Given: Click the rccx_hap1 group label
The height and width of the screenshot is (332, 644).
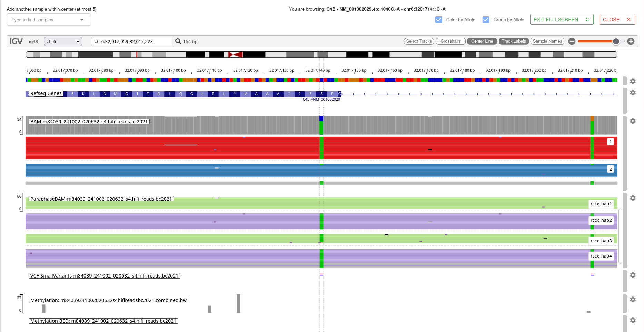Looking at the screenshot, I should tap(601, 204).
